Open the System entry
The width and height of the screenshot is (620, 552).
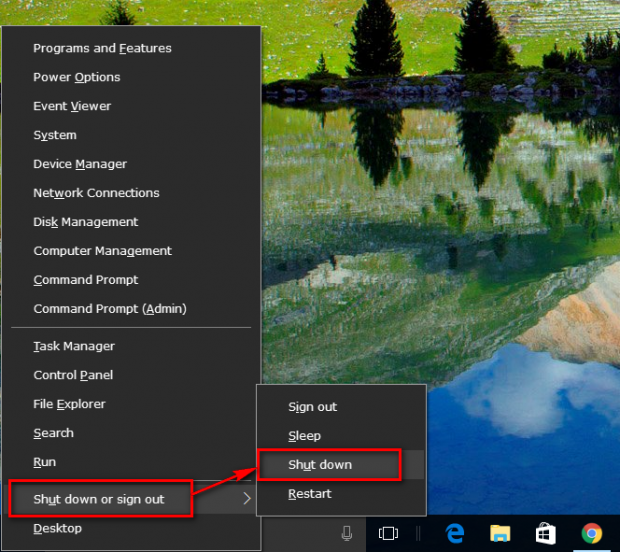click(131, 135)
